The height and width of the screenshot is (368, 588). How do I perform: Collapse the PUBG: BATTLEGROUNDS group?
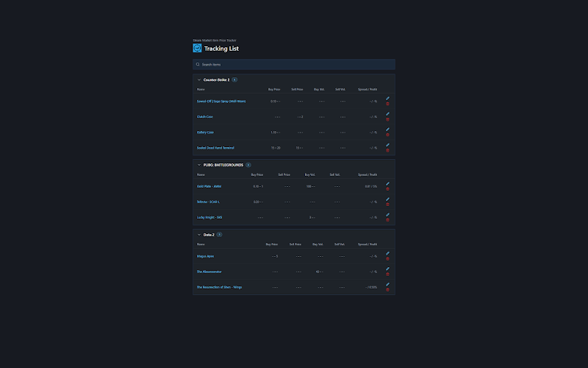click(199, 165)
